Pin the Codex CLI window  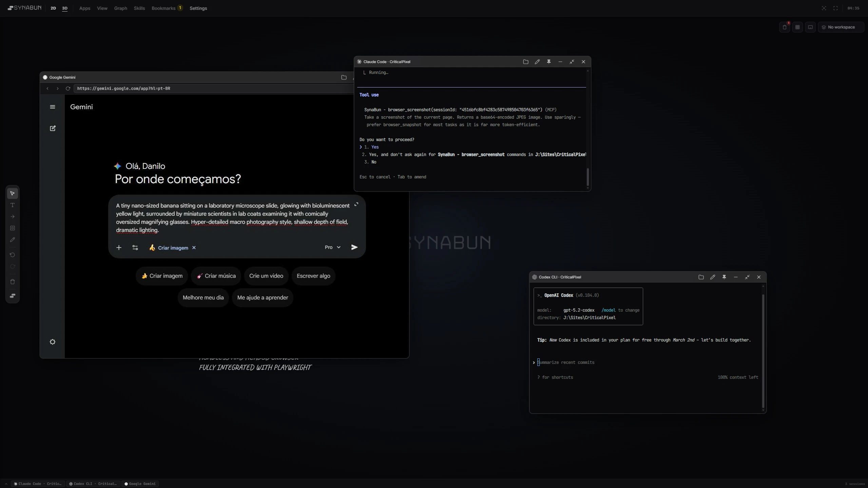pos(724,277)
